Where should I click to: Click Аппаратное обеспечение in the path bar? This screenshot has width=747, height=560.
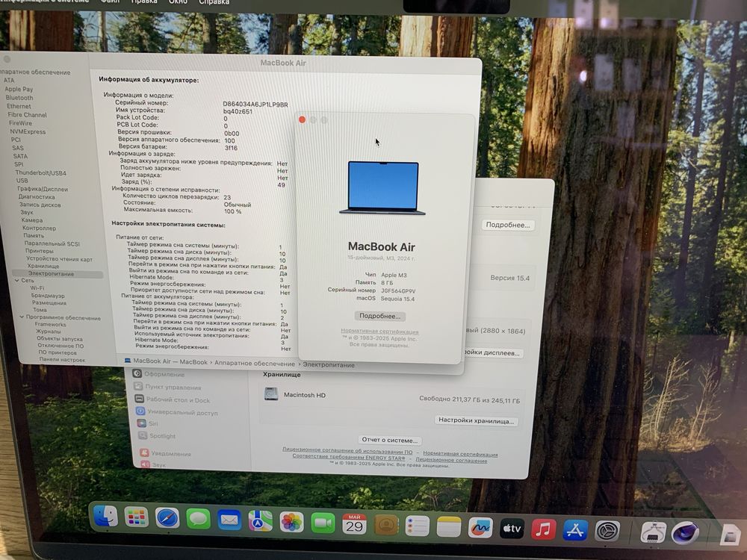tap(255, 363)
